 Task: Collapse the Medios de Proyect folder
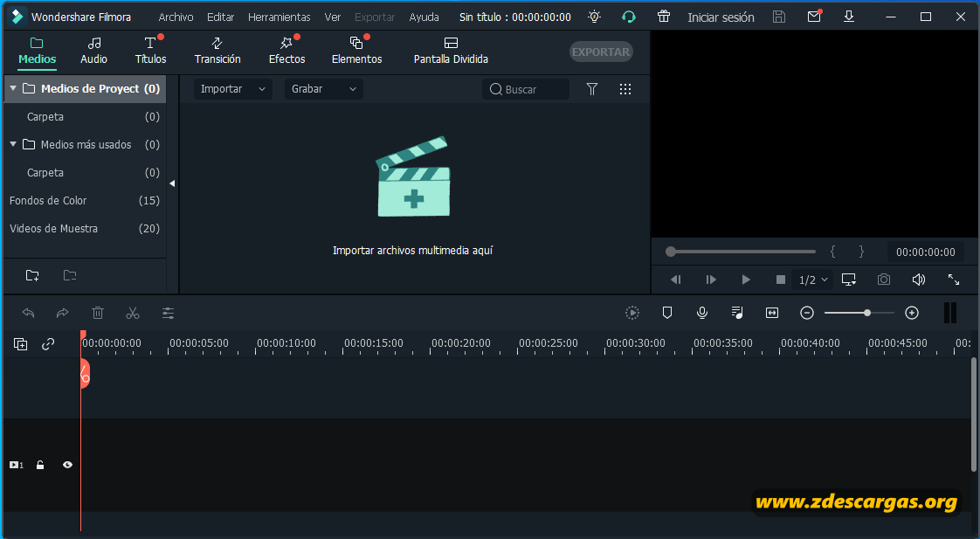[12, 88]
